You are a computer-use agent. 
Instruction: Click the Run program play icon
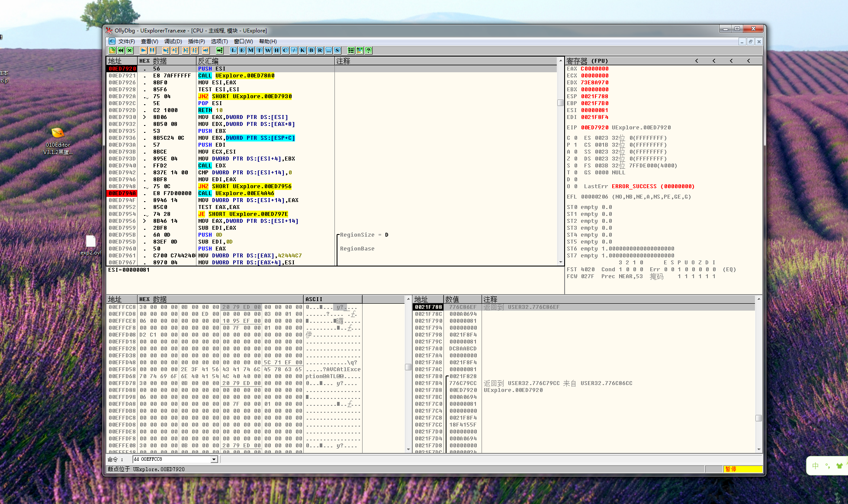click(x=144, y=51)
